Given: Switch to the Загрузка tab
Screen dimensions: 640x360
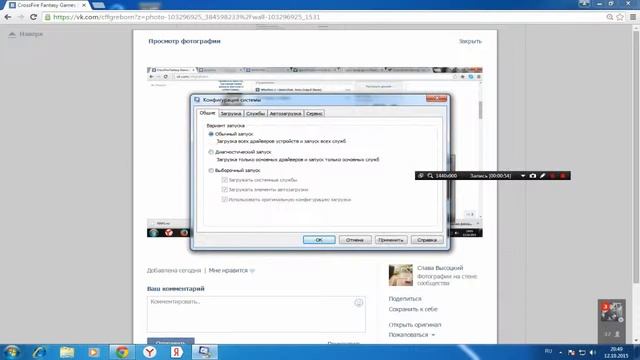Looking at the screenshot, I should tap(231, 113).
